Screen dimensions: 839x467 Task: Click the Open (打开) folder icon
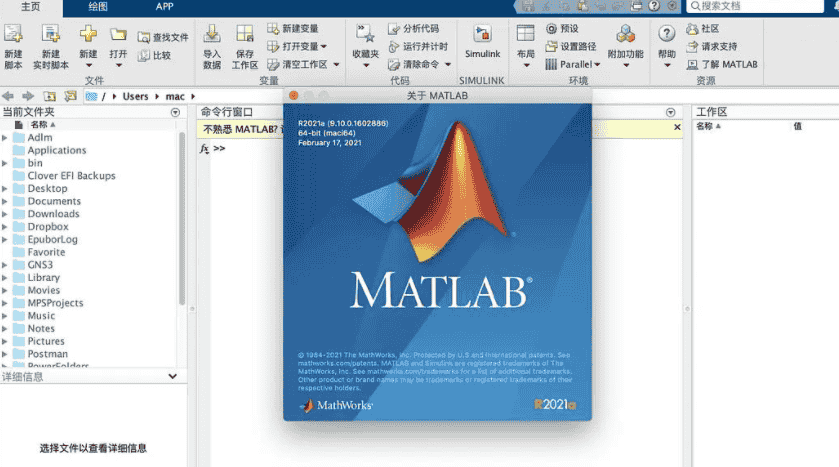click(118, 34)
